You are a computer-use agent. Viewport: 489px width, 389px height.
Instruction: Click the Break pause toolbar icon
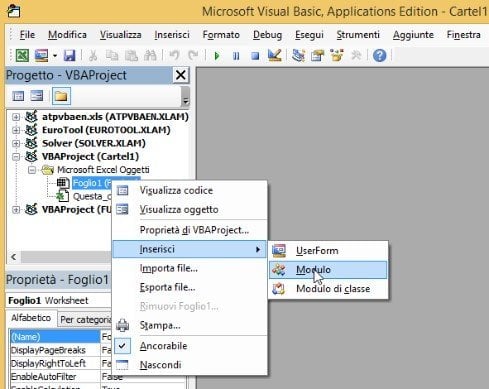coord(236,56)
